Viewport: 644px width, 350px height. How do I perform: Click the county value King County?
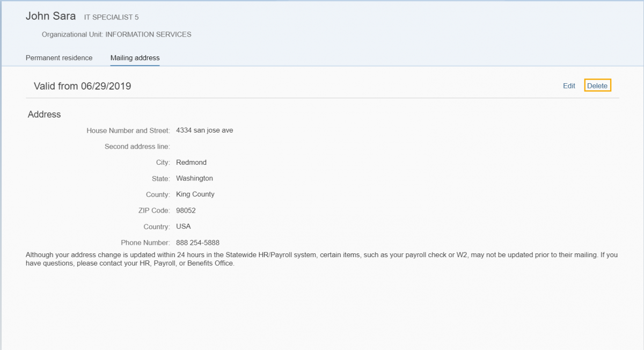tap(195, 194)
